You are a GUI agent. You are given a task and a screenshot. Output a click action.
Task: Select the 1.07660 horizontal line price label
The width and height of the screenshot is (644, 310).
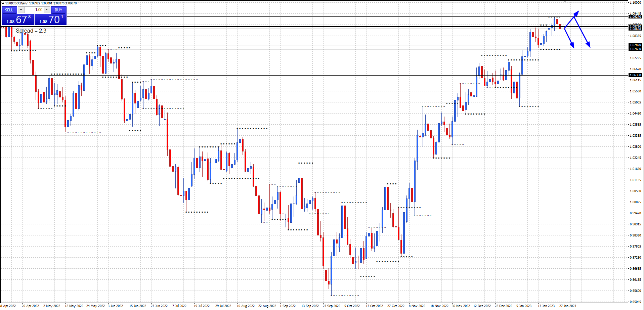pyautogui.click(x=635, y=49)
